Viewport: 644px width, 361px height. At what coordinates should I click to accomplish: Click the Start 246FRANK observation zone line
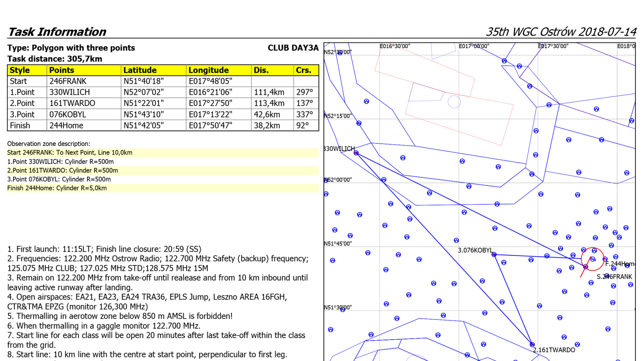point(70,153)
